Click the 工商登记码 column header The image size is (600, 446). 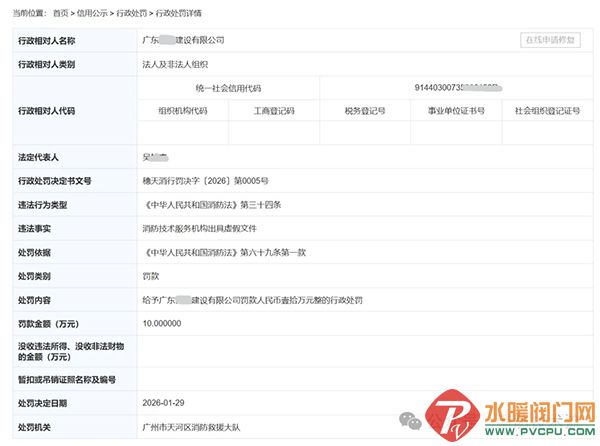(273, 110)
